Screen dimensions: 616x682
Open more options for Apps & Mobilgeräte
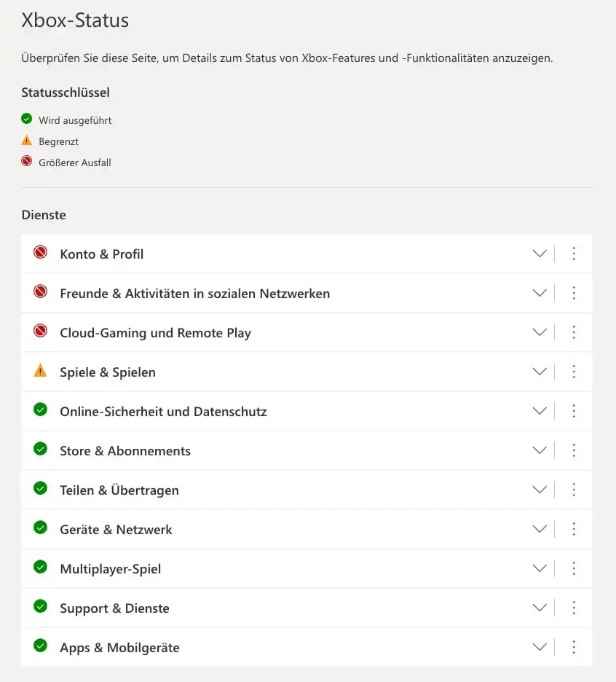(x=574, y=647)
